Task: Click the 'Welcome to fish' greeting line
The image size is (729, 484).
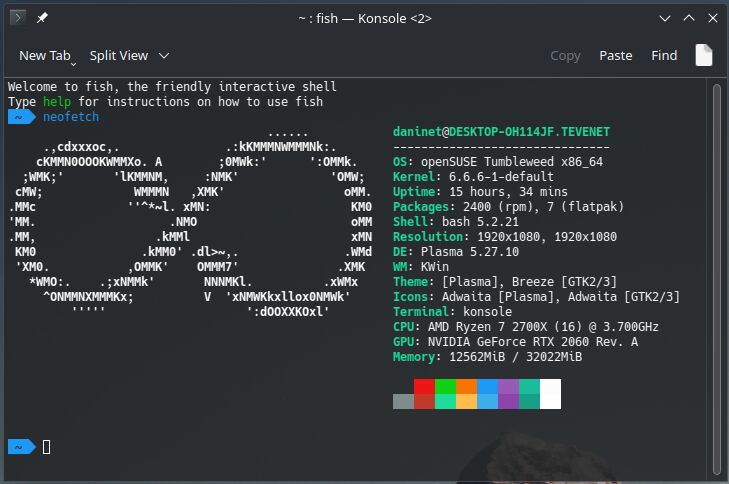Action: 172,86
